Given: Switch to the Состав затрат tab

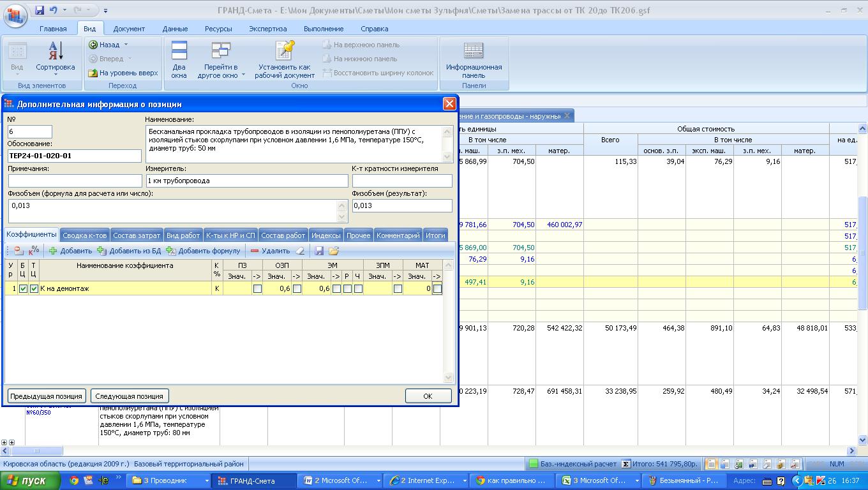Looking at the screenshot, I should click(137, 235).
